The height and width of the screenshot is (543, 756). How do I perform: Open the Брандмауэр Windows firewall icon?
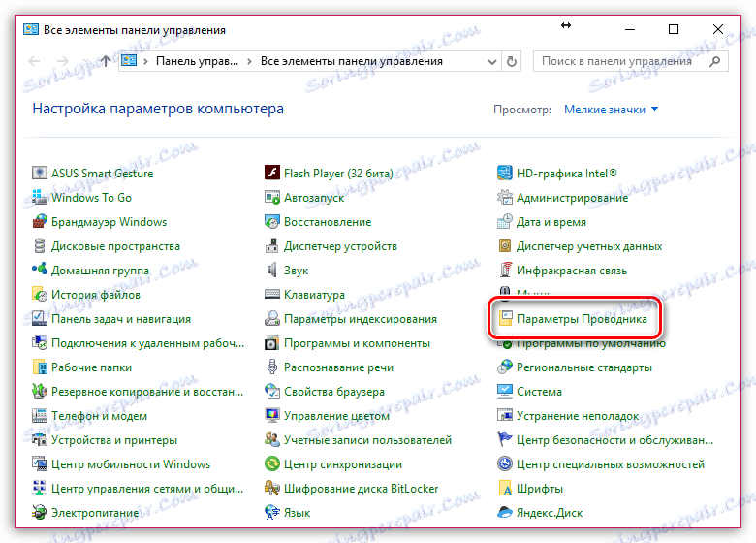[x=39, y=221]
